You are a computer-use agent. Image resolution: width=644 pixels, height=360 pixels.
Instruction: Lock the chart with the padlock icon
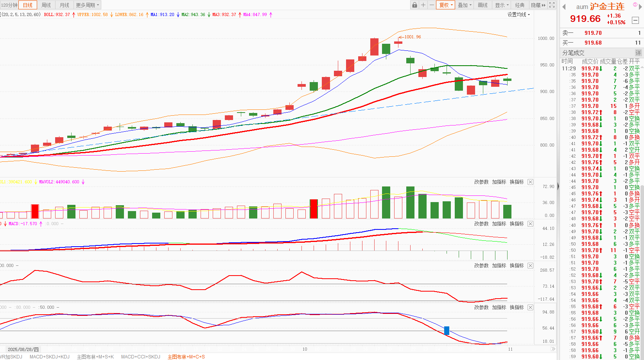(x=414, y=5)
